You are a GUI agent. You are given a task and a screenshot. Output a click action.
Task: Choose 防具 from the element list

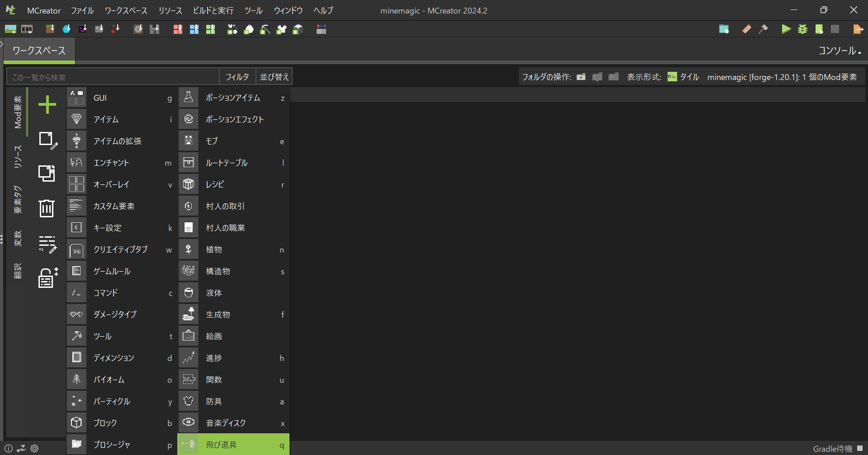233,401
